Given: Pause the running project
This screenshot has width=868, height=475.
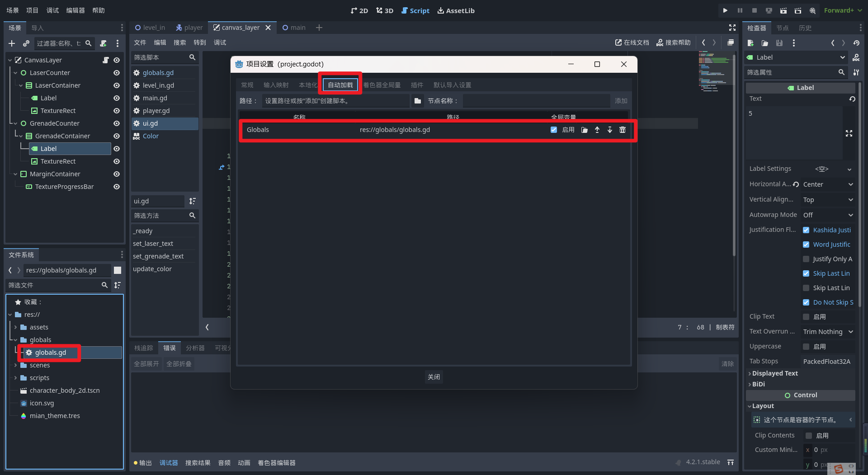Looking at the screenshot, I should click(740, 10).
